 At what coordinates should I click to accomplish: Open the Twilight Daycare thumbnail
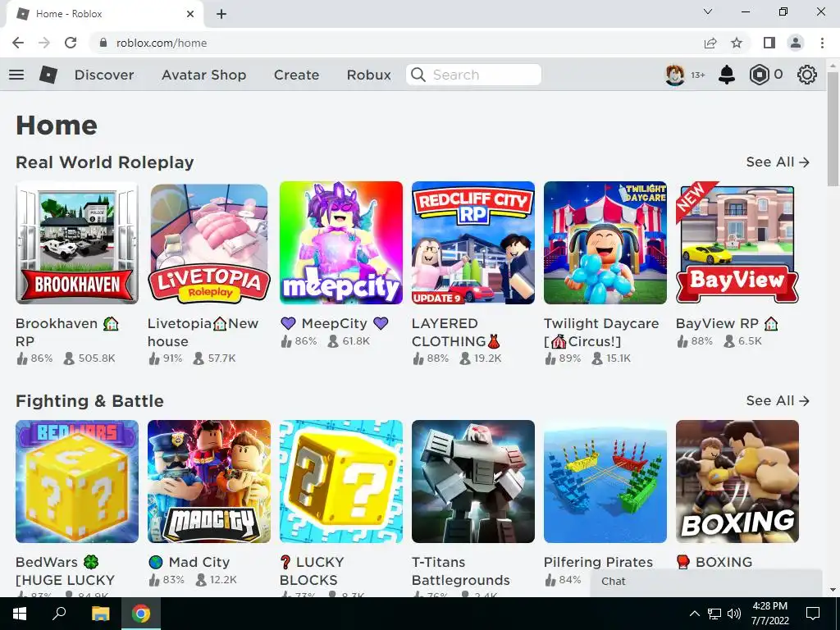pyautogui.click(x=605, y=243)
